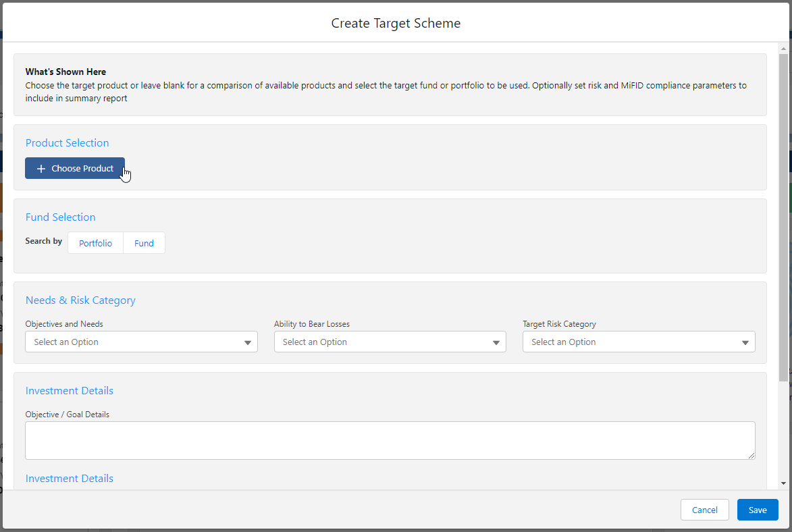Save the target scheme

click(758, 510)
